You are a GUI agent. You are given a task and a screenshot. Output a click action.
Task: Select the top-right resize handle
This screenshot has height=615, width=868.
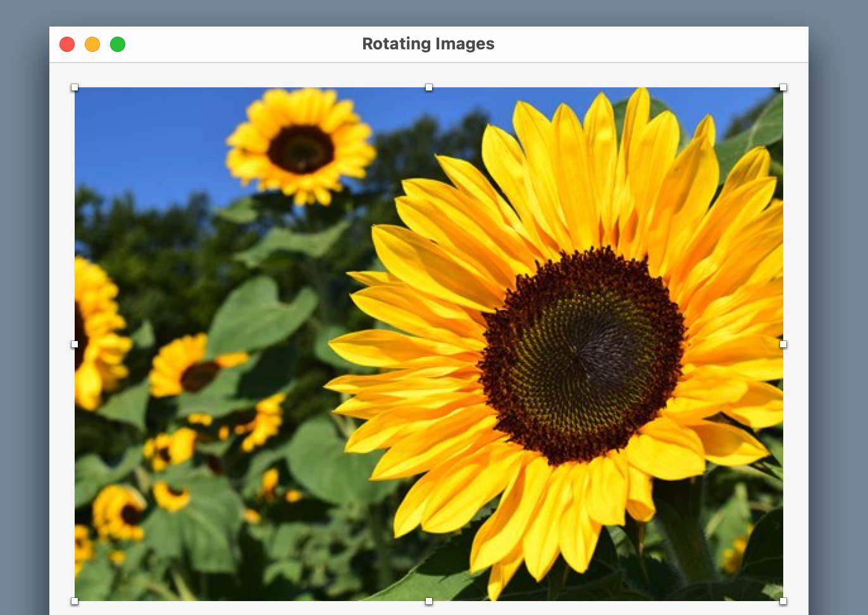783,88
